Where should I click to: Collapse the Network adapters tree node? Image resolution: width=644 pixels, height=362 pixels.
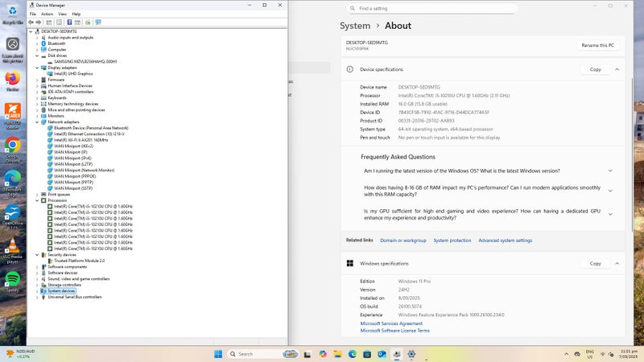pyautogui.click(x=37, y=121)
